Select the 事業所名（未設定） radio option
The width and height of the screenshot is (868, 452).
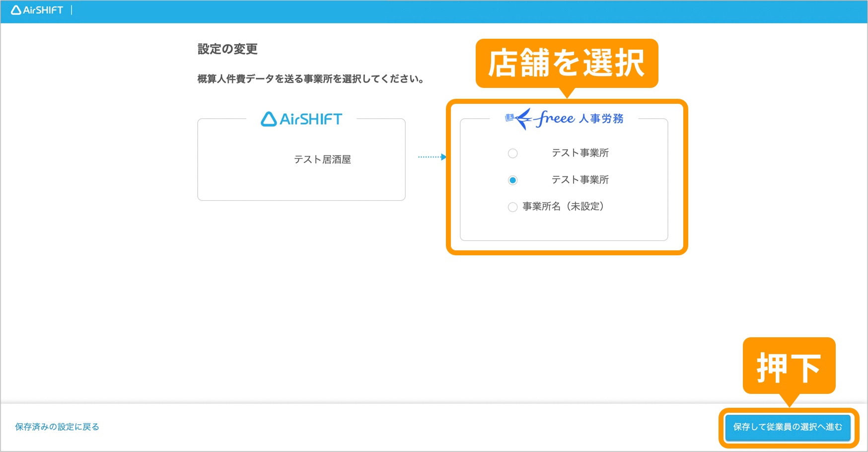point(512,207)
